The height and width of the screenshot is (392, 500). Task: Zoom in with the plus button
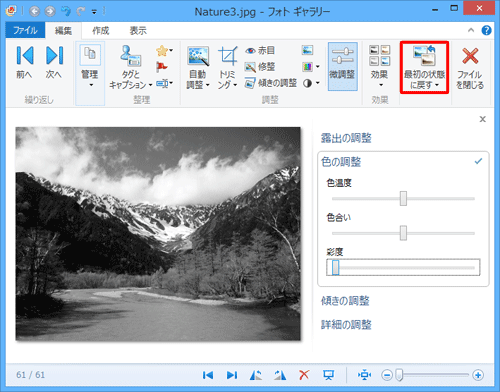[478, 375]
